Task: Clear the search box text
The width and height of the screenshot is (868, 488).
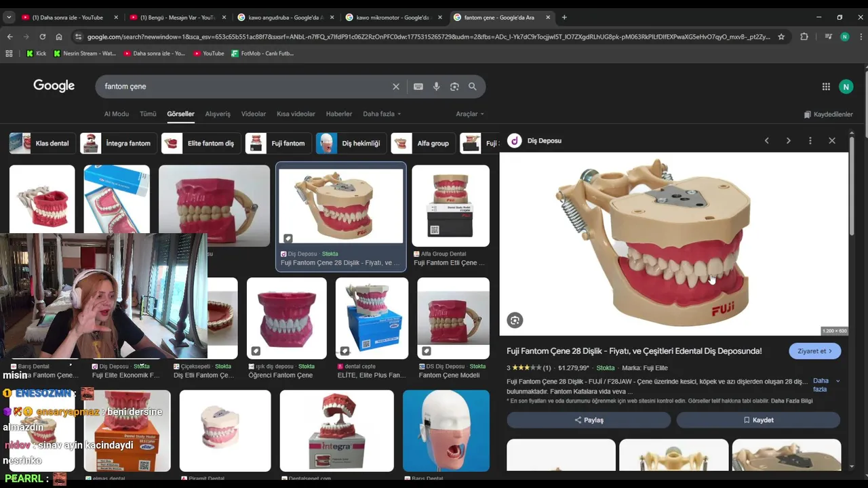Action: coord(396,87)
